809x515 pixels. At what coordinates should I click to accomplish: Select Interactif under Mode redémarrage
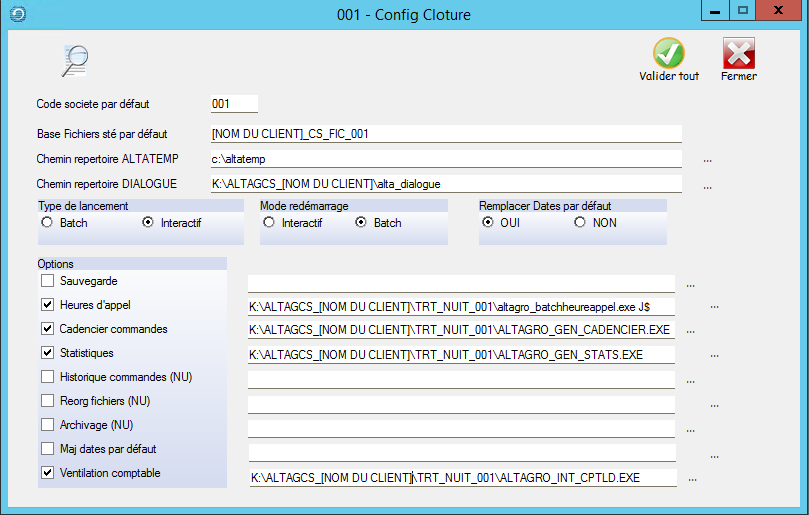(268, 223)
